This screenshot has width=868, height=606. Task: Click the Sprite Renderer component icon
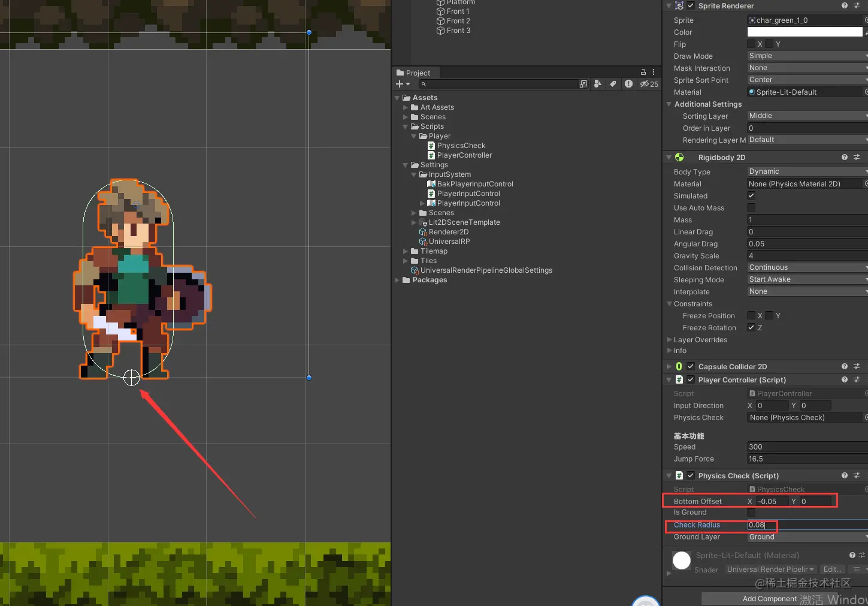[x=679, y=6]
